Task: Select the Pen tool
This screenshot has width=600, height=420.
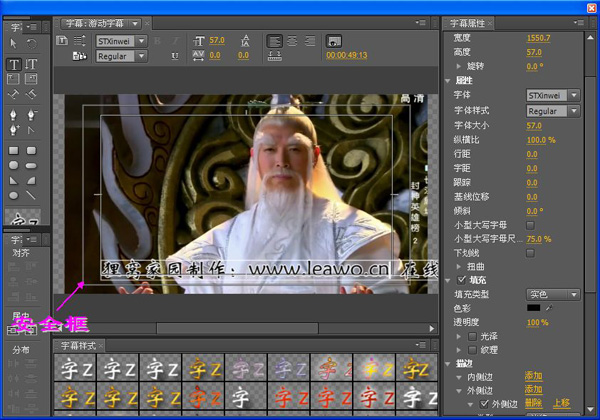Action: pos(13,114)
